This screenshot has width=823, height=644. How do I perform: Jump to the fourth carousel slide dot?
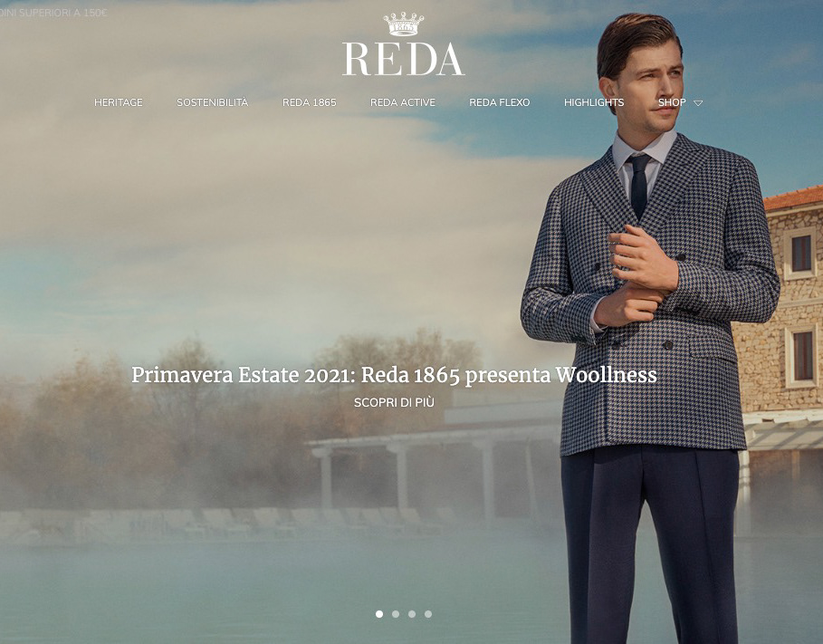[x=427, y=614]
